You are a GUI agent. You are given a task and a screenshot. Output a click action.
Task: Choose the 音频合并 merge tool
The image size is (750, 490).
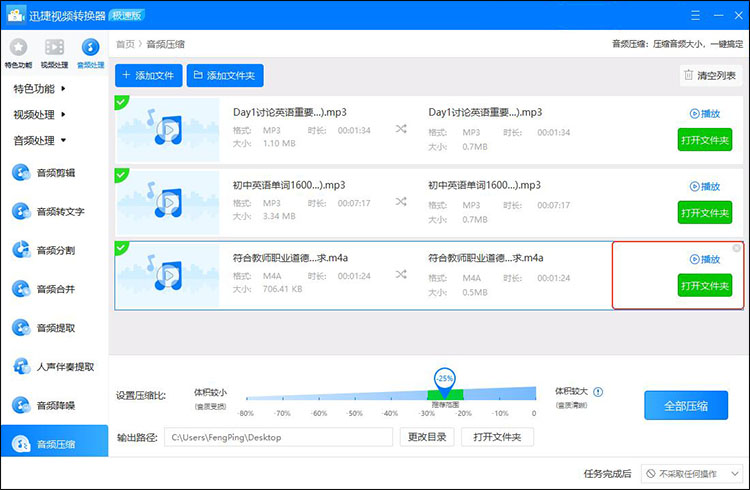[x=55, y=289]
